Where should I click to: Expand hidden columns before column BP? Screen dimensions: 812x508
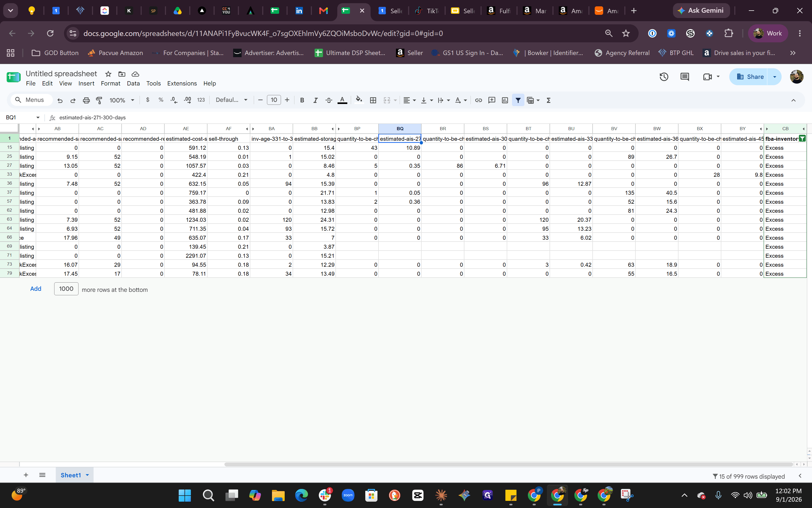click(x=339, y=129)
